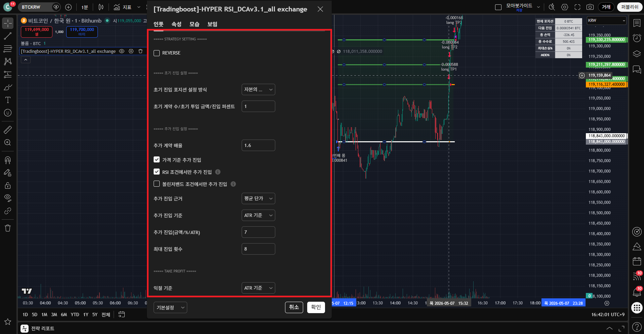Enter fullscreen mode

point(577,7)
